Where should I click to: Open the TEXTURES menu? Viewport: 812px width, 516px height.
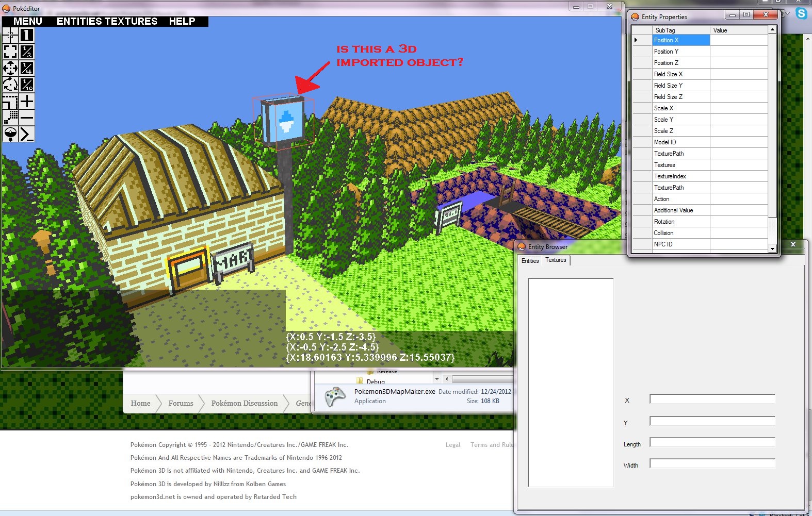(x=130, y=21)
